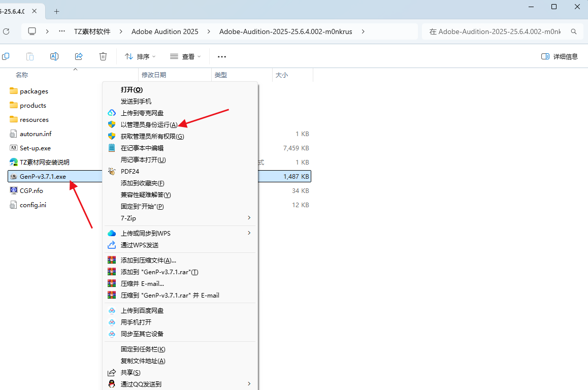The width and height of the screenshot is (588, 390).
Task: Click the resources folder icon
Action: point(14,119)
